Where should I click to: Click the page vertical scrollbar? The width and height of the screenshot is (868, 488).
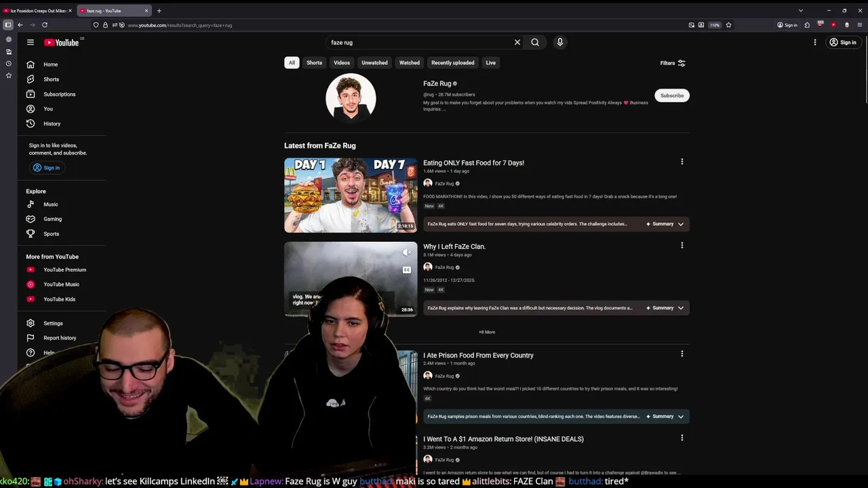[x=865, y=68]
